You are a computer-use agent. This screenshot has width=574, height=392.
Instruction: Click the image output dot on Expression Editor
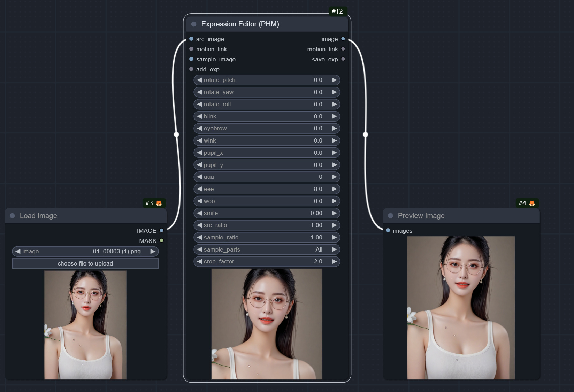click(343, 39)
